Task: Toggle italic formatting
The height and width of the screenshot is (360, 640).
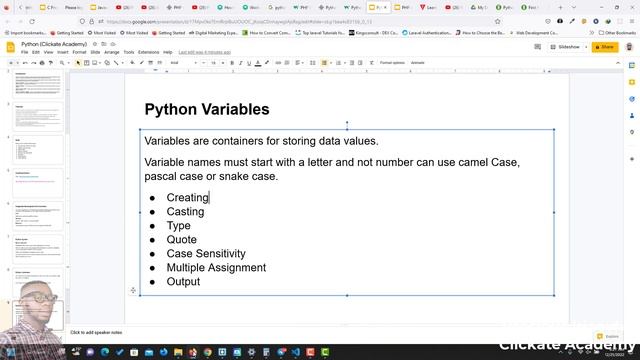Action: pos(240,63)
